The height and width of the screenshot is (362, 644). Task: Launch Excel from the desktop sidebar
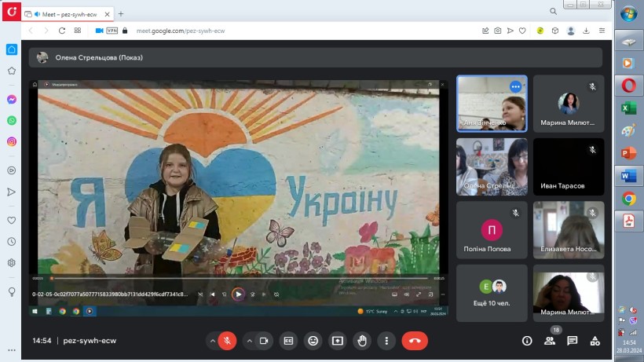click(x=628, y=108)
